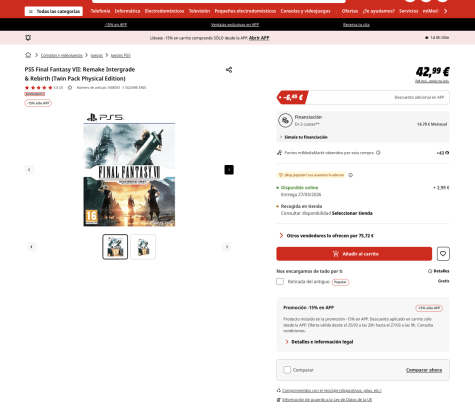Click the +43 points value
The height and width of the screenshot is (414, 475).
pos(443,153)
